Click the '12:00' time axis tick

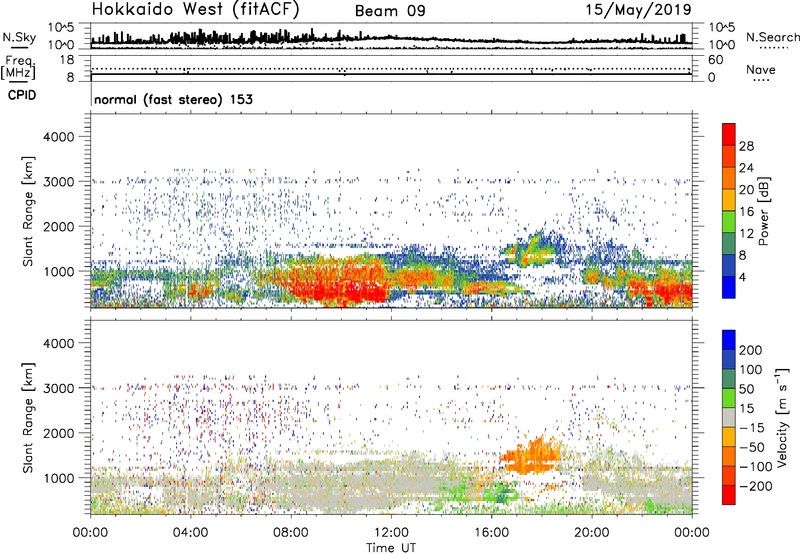(x=391, y=533)
